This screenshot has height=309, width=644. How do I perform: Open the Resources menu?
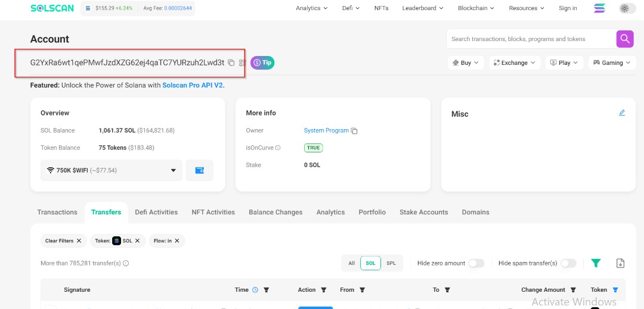click(x=527, y=8)
